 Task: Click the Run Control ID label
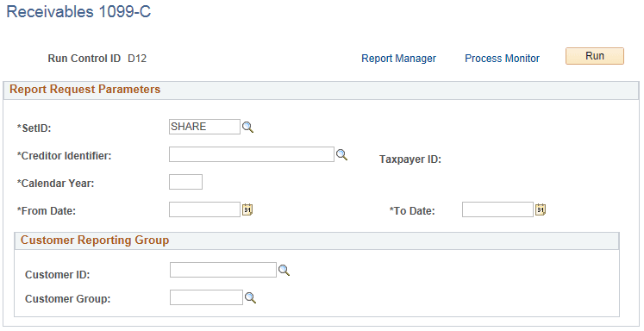pyautogui.click(x=84, y=59)
